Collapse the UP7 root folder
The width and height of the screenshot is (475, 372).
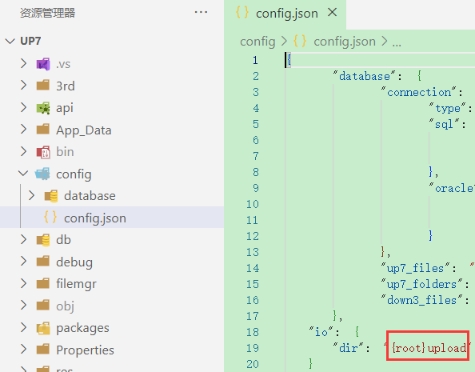(x=10, y=41)
